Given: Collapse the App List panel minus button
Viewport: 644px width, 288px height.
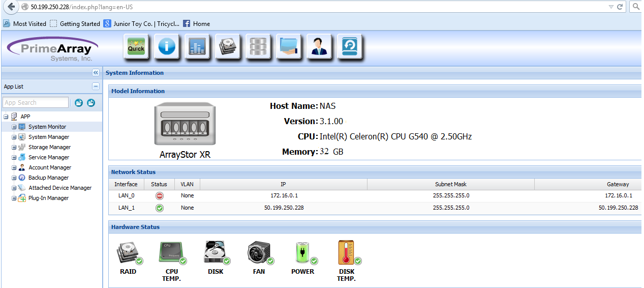Looking at the screenshot, I should (96, 87).
